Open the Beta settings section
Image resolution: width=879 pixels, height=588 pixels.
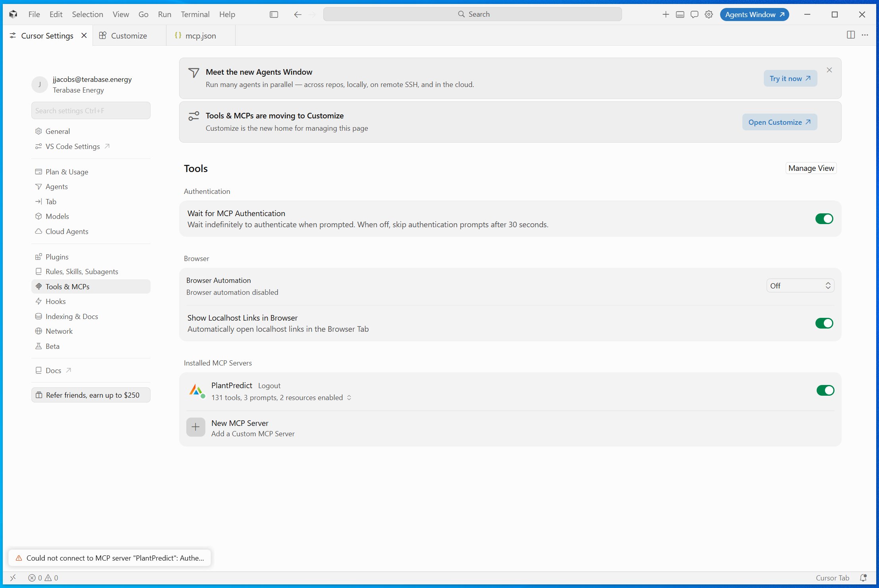point(91,346)
